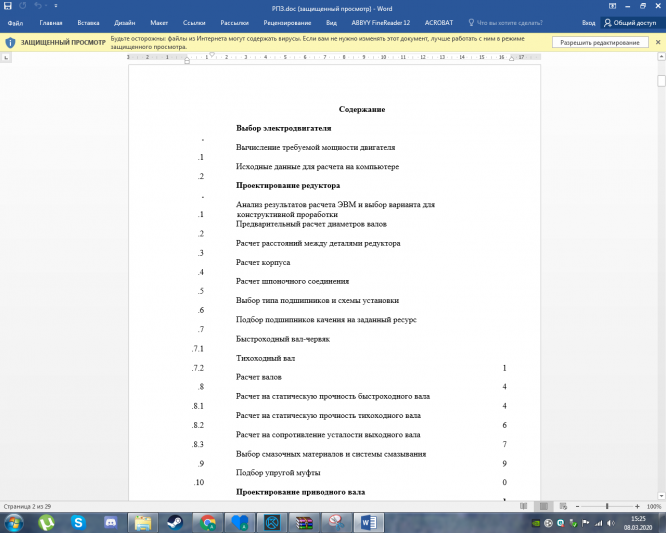Screen dimensions: 666x533
Task: Click the Save icon in quick access toolbar
Action: 8,6
